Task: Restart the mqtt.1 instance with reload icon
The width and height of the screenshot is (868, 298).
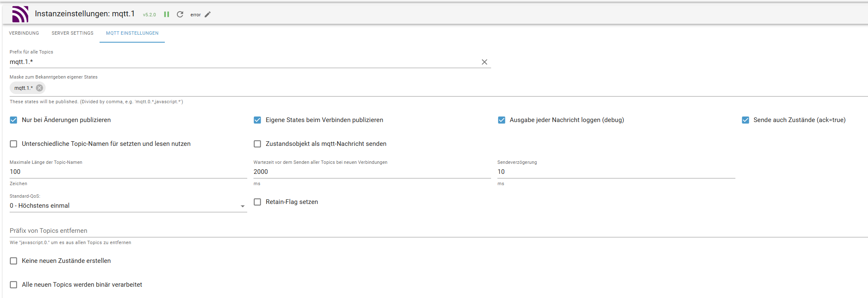Action: 180,14
